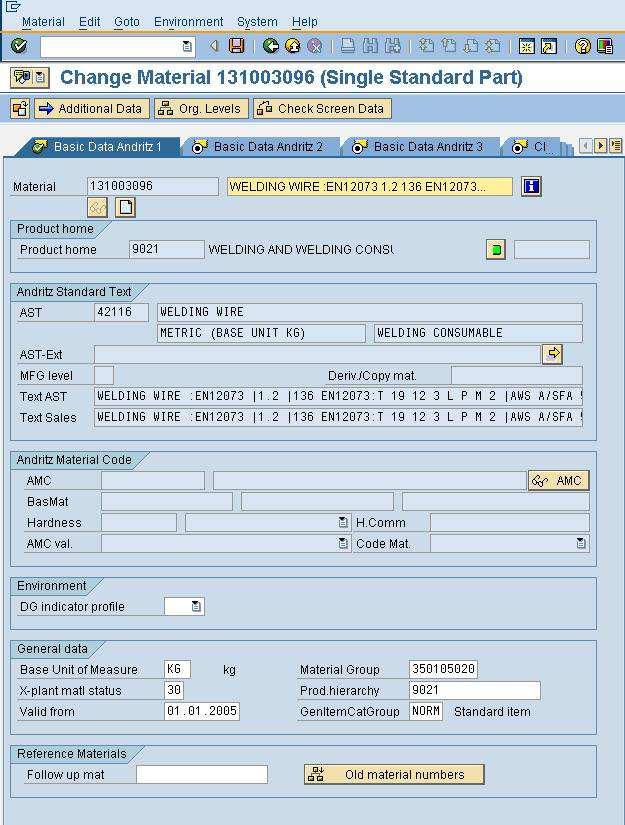
Task: Click the command field history arrow
Action: (x=187, y=46)
